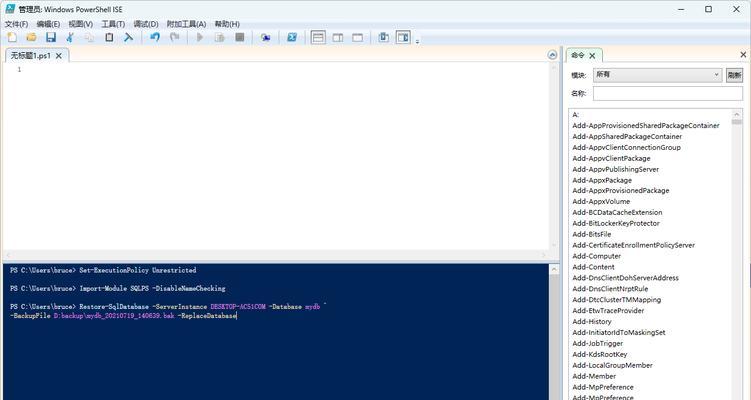Image resolution: width=751 pixels, height=400 pixels.
Task: Create a new script file
Action: (x=11, y=37)
